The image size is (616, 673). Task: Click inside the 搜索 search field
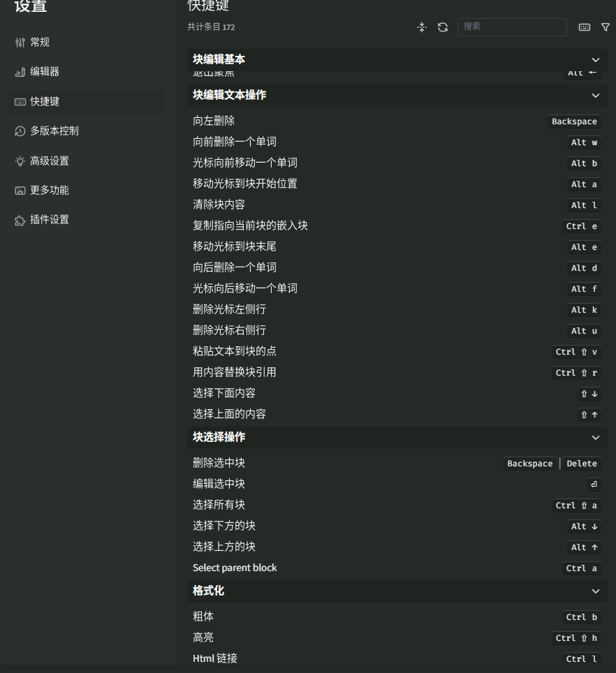tap(512, 27)
